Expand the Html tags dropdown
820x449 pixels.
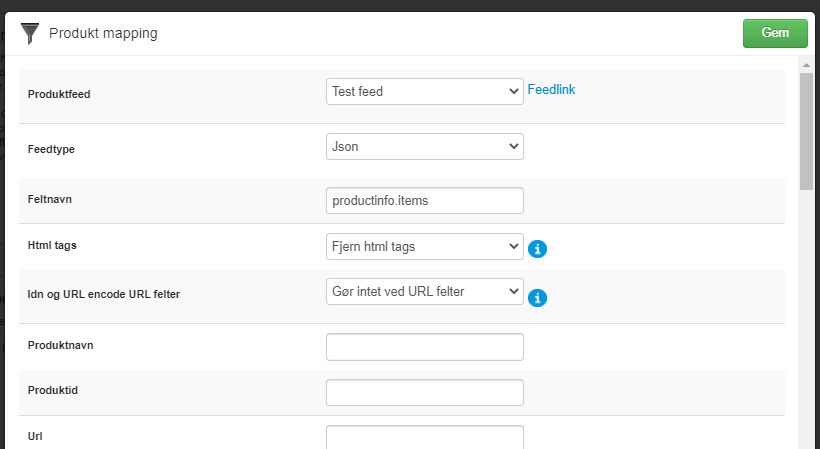[425, 247]
